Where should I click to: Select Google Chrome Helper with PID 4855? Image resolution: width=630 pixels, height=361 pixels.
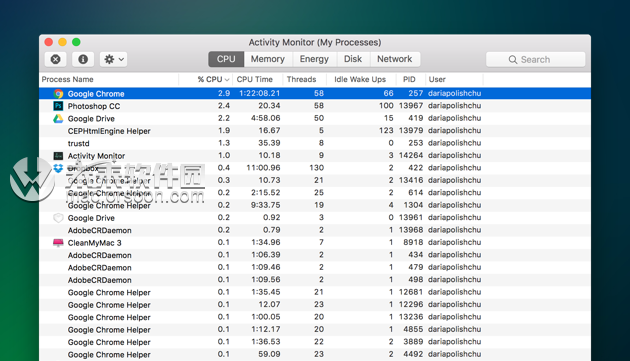(315, 330)
